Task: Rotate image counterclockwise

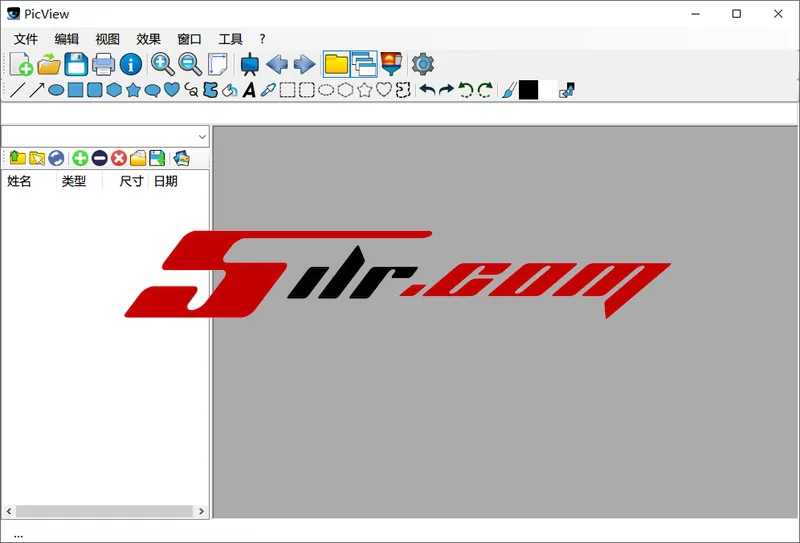Action: pos(466,90)
